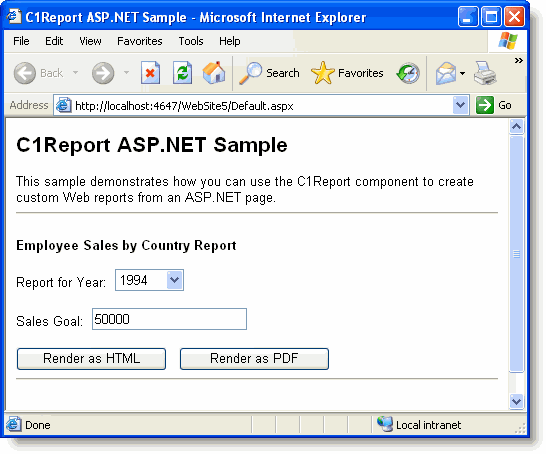Click the 'Done' status bar text

[x=38, y=425]
